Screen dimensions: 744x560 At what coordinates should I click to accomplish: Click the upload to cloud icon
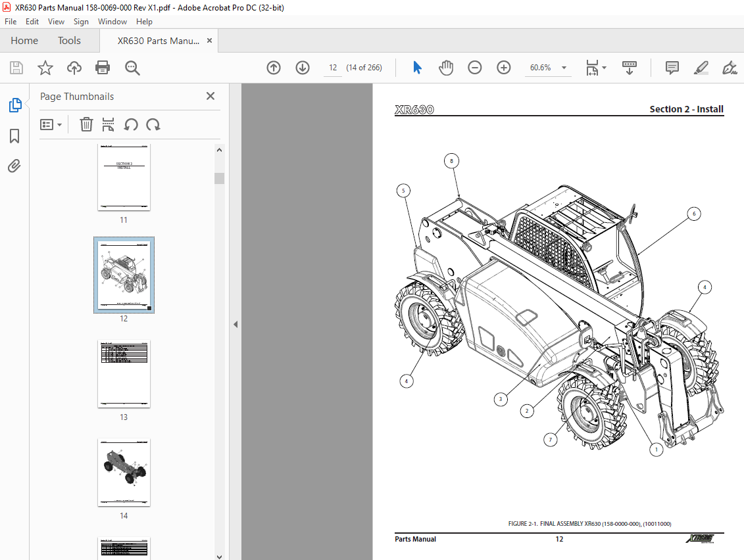[x=74, y=68]
